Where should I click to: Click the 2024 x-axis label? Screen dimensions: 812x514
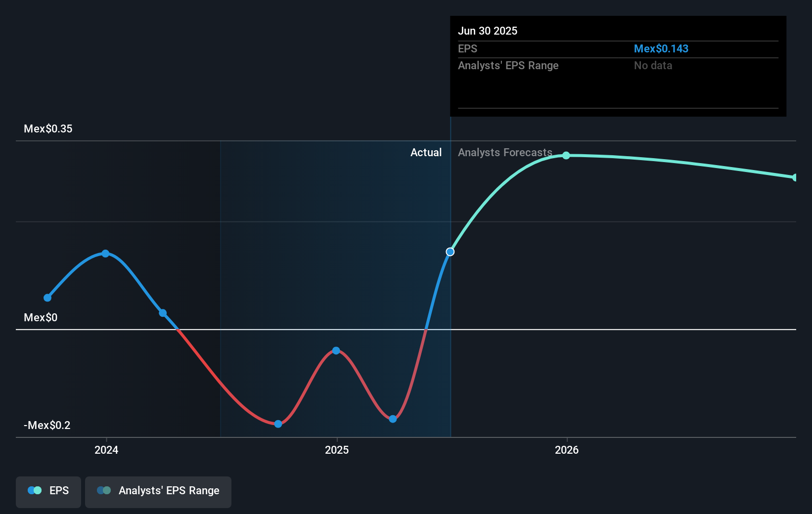[106, 450]
